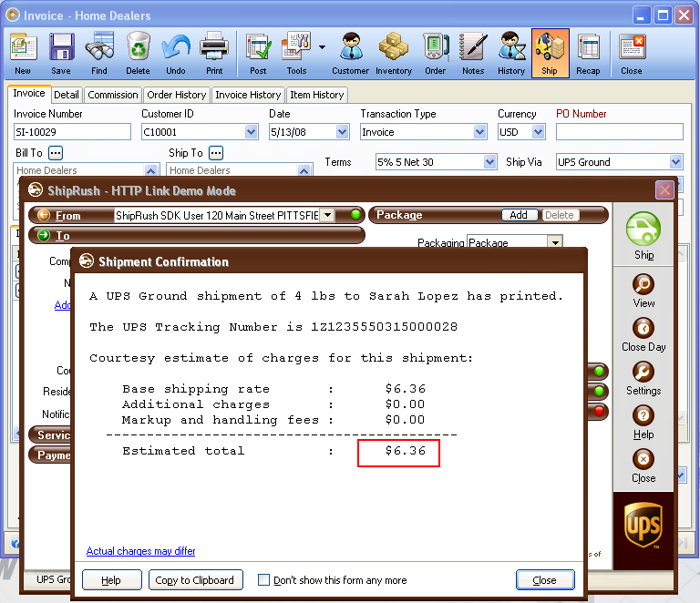This screenshot has width=700, height=603.
Task: Click the Estimated total $6.36 value
Action: tap(406, 451)
